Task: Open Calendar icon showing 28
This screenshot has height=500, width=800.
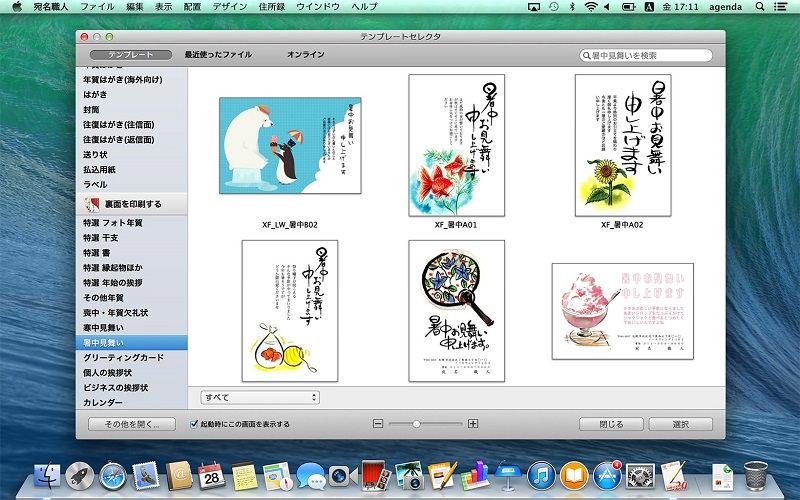Action: pyautogui.click(x=211, y=477)
